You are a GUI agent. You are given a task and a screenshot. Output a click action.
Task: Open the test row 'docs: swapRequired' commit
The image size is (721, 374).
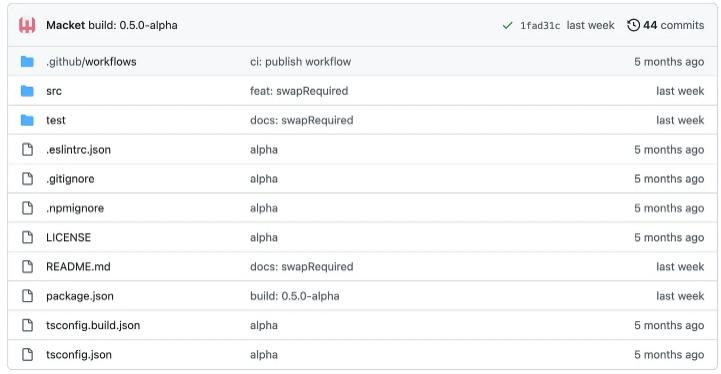click(302, 121)
